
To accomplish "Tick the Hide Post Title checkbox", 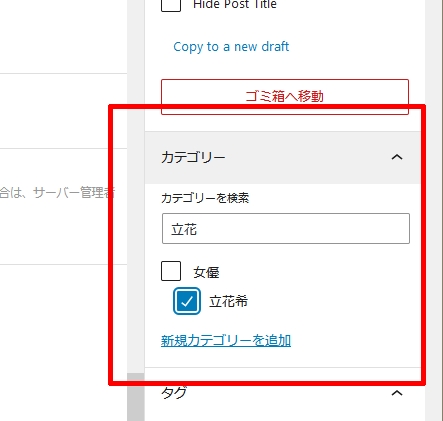I will point(171,4).
